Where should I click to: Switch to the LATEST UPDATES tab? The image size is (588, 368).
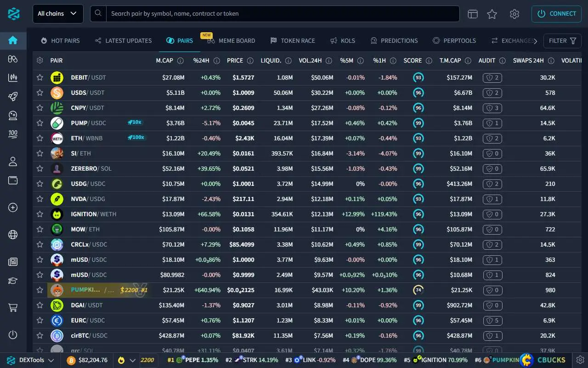coord(123,40)
